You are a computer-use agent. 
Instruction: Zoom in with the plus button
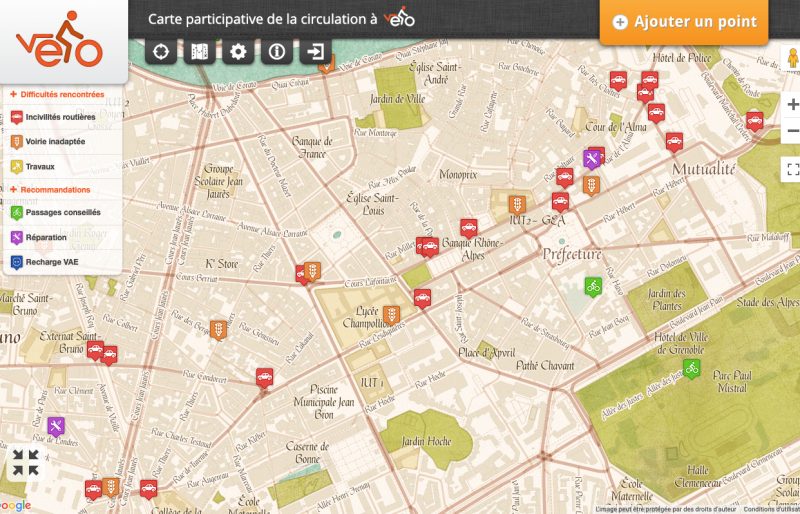pyautogui.click(x=792, y=105)
